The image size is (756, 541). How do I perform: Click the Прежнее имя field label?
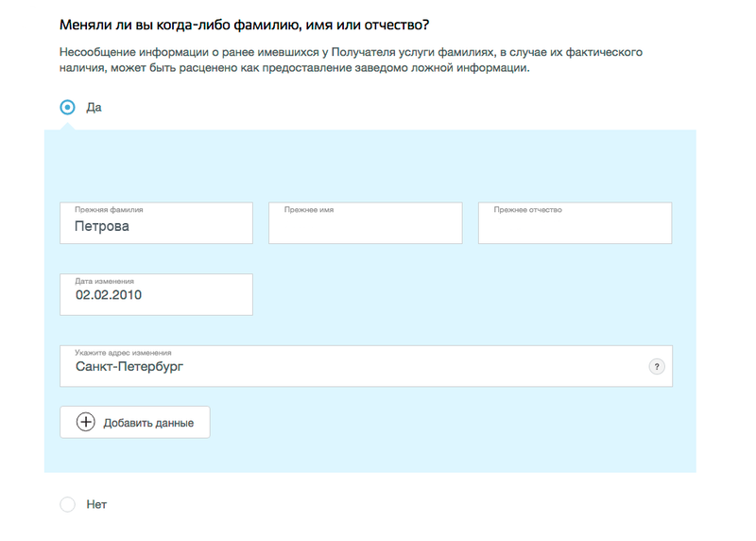pyautogui.click(x=309, y=209)
